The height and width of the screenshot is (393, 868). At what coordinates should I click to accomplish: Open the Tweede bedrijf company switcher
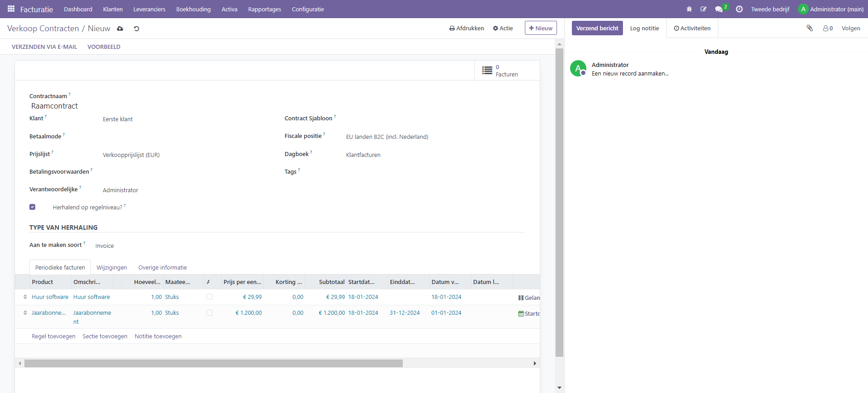click(x=770, y=9)
